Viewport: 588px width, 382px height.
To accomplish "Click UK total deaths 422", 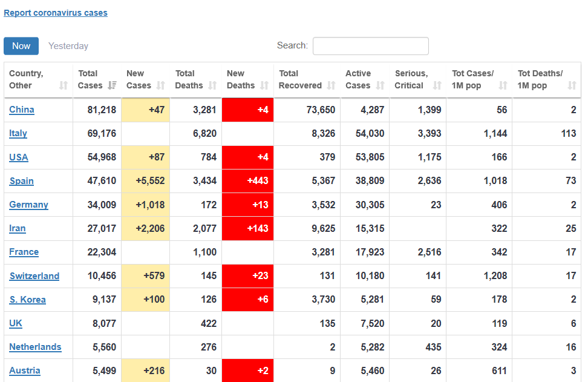I will point(209,323).
